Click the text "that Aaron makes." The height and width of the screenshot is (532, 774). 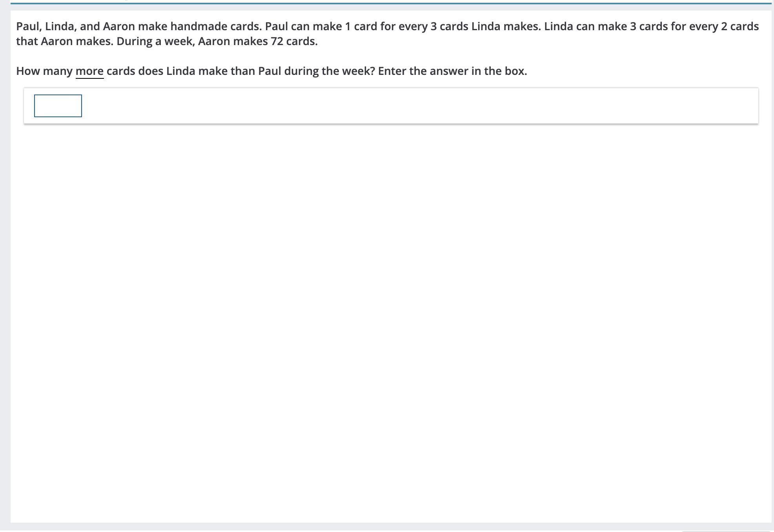point(65,42)
